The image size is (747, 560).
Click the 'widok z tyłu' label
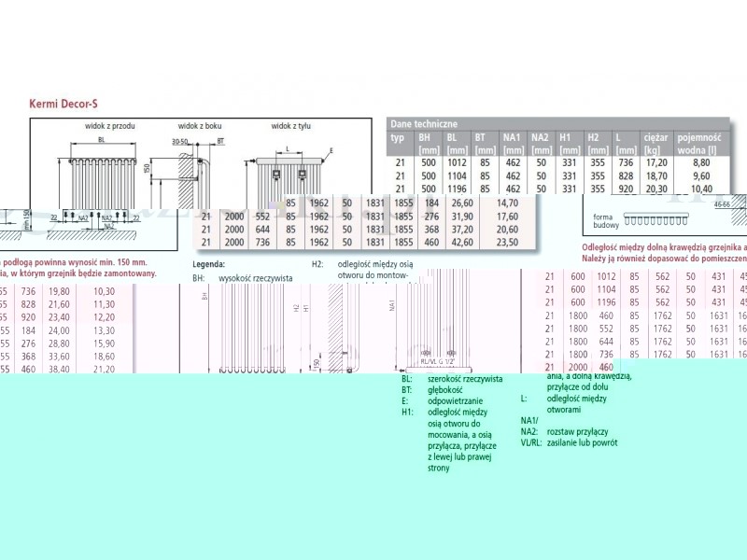(289, 125)
